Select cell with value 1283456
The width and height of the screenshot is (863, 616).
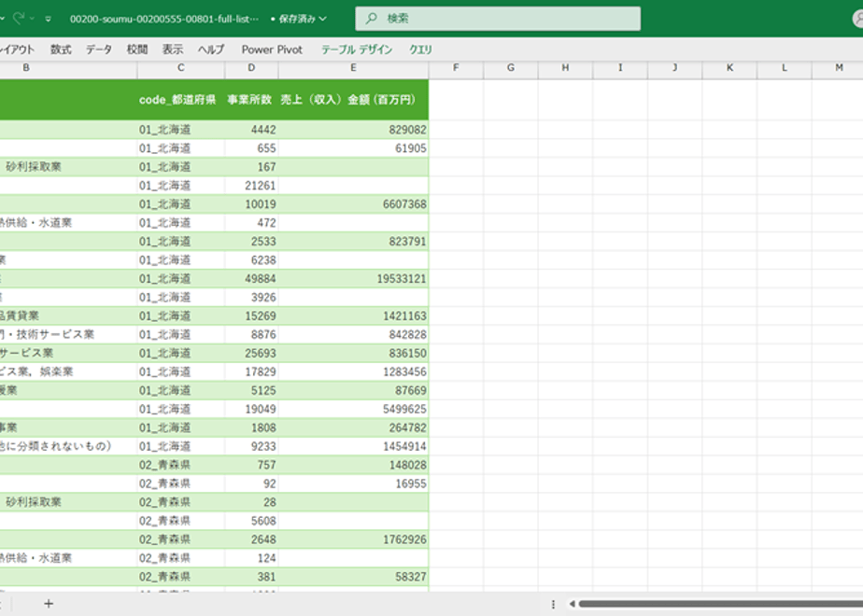point(353,371)
